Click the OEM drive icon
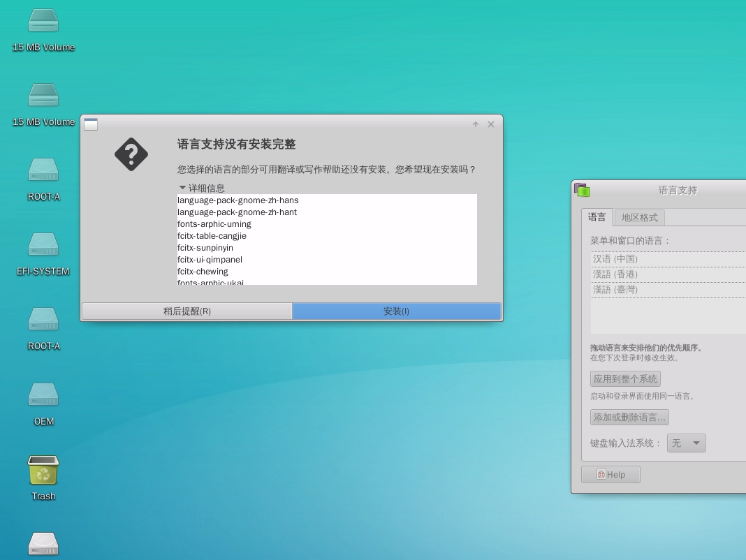Image resolution: width=746 pixels, height=560 pixels. [x=43, y=395]
